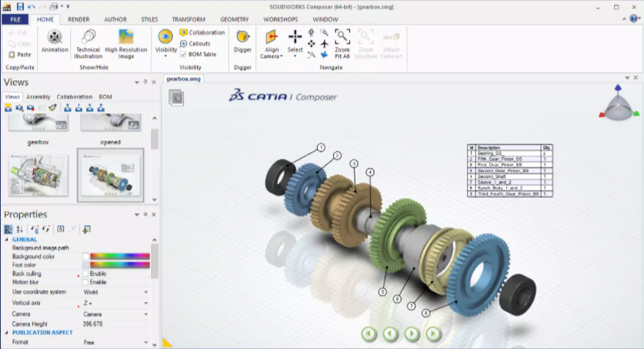Go to previous view playback button
644x349 pixels.
point(390,334)
